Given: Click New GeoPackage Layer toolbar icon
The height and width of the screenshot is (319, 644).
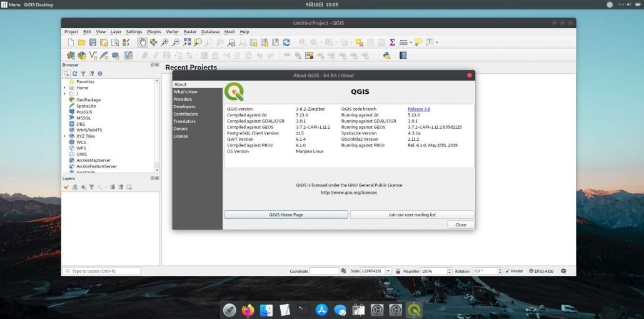Looking at the screenshot, I should pyautogui.click(x=82, y=56).
